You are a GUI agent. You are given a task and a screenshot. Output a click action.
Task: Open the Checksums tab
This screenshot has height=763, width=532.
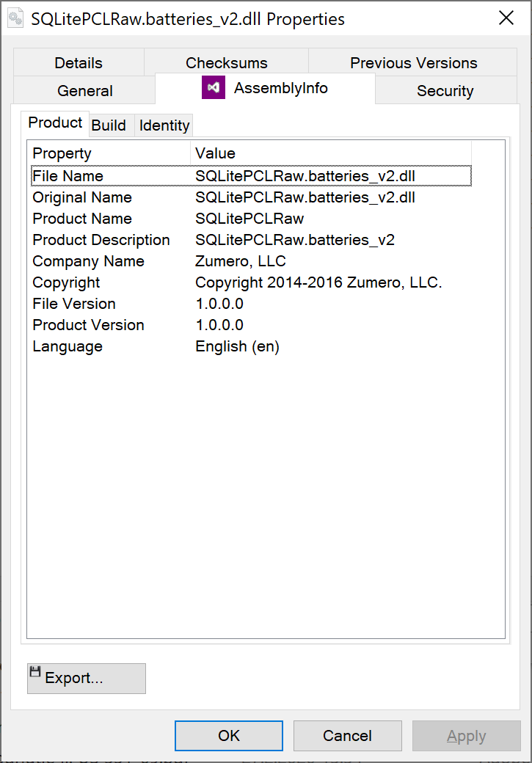tap(226, 62)
